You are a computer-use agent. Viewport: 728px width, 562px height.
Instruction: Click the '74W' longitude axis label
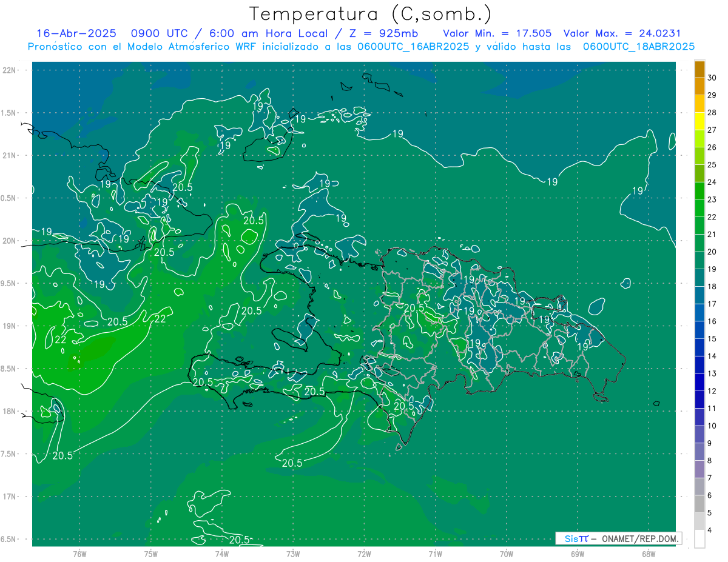point(222,554)
